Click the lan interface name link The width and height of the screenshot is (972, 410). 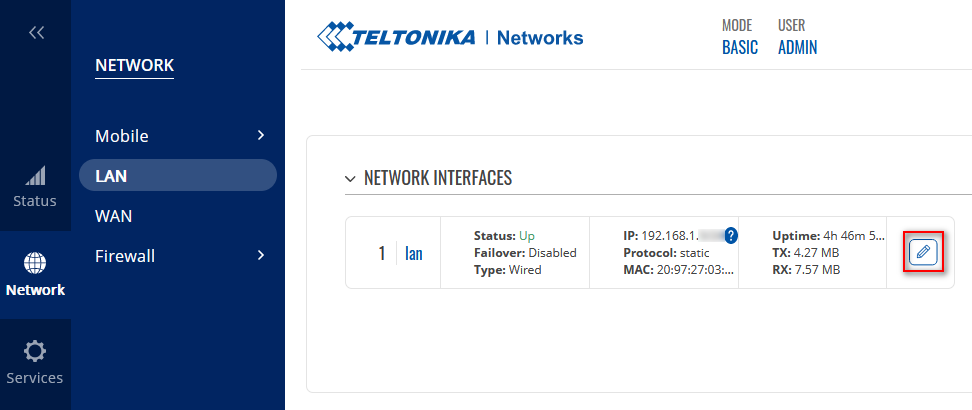point(413,253)
